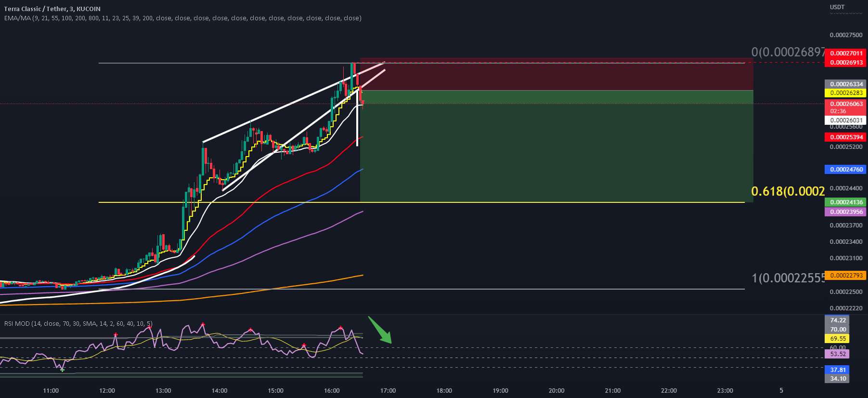Screen dimensions: 868x398
Task: Click the 21:00 time axis label
Action: 612,390
